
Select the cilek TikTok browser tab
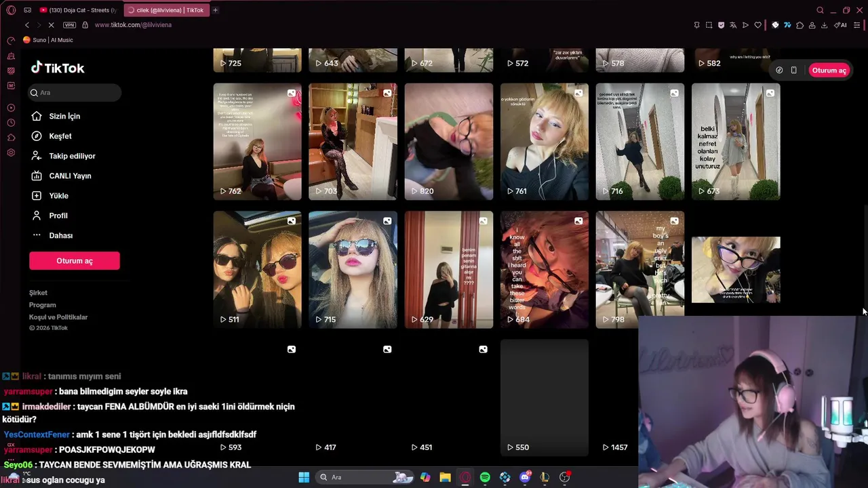[x=166, y=10]
